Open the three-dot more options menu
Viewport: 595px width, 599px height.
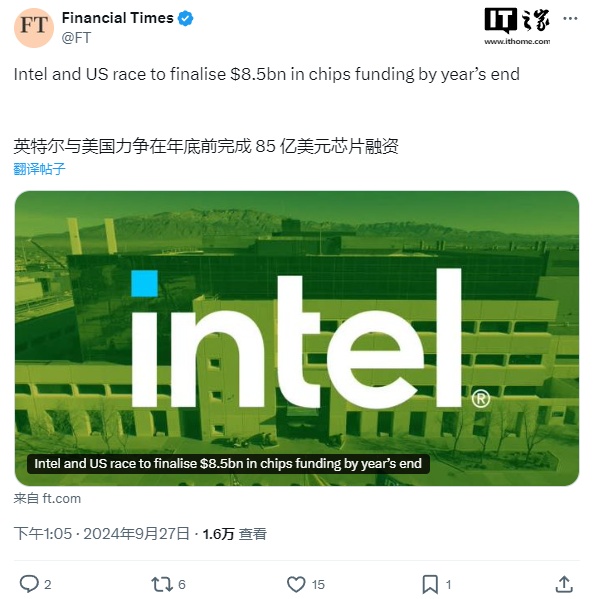coord(570,18)
